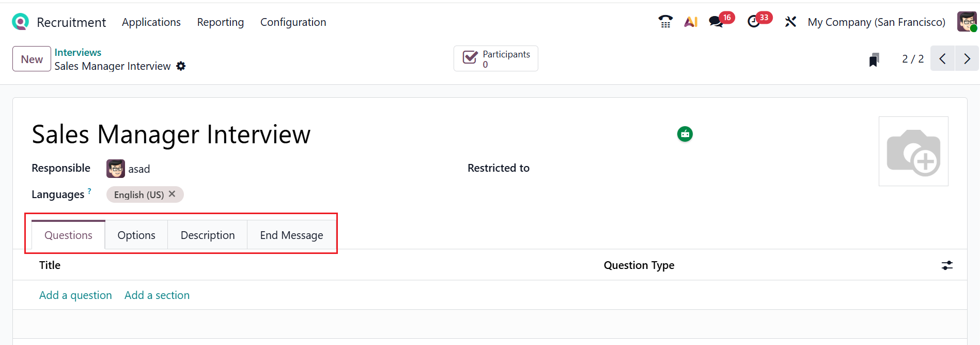Go to the previous record arrow
This screenshot has height=345, width=980.
tap(943, 58)
